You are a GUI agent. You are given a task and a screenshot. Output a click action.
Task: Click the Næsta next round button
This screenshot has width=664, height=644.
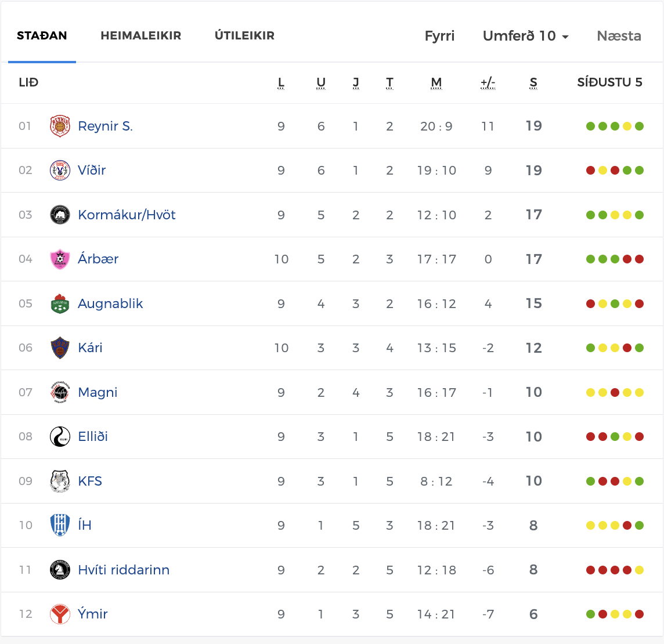(x=619, y=36)
